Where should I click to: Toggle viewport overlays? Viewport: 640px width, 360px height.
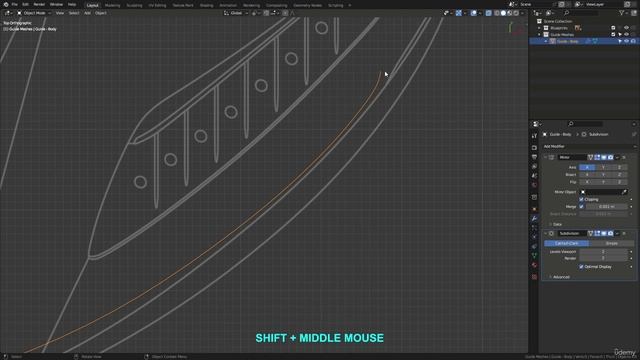[x=473, y=13]
